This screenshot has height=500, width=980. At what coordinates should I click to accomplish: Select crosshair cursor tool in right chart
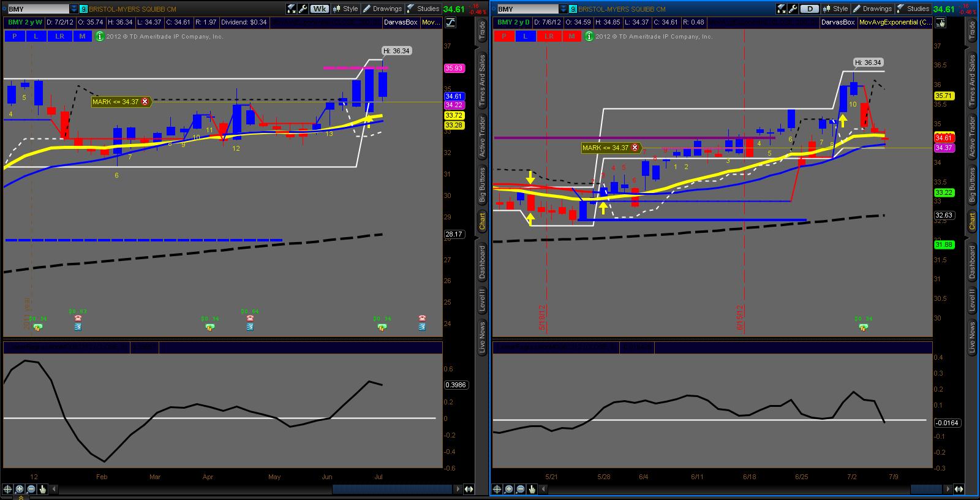coord(498,489)
